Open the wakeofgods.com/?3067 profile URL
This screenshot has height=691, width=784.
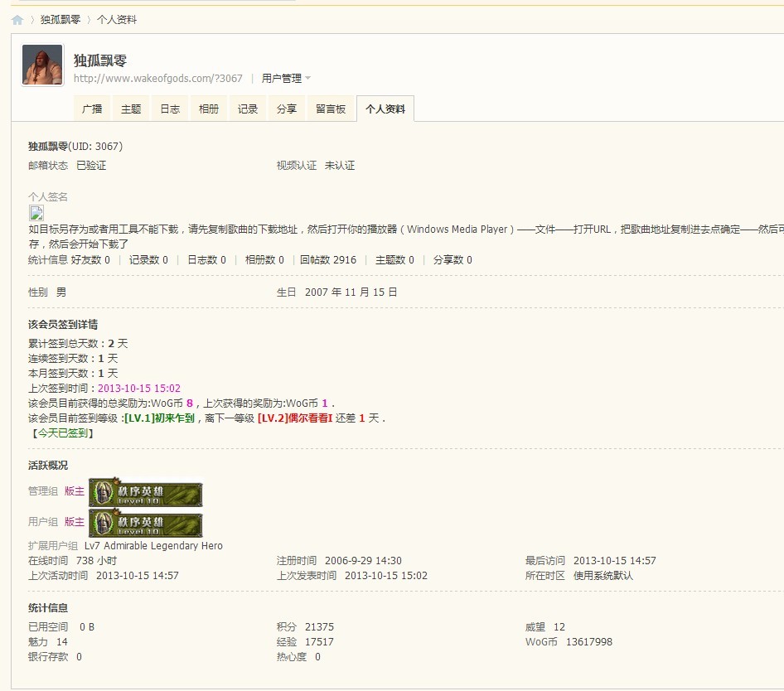tap(158, 78)
